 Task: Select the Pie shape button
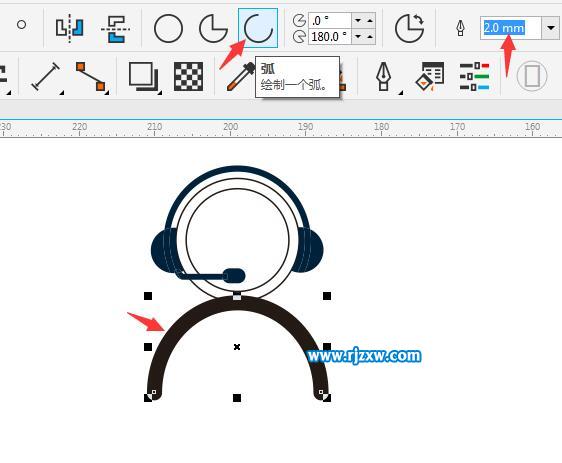(x=213, y=28)
